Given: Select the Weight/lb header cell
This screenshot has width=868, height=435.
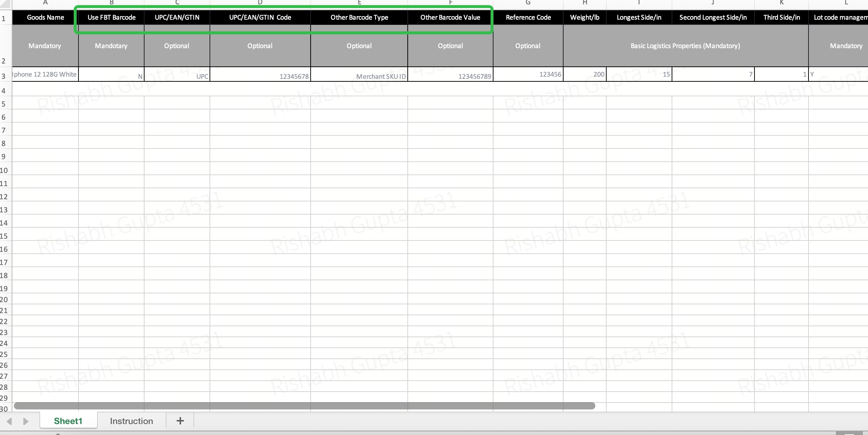Looking at the screenshot, I should click(x=584, y=18).
